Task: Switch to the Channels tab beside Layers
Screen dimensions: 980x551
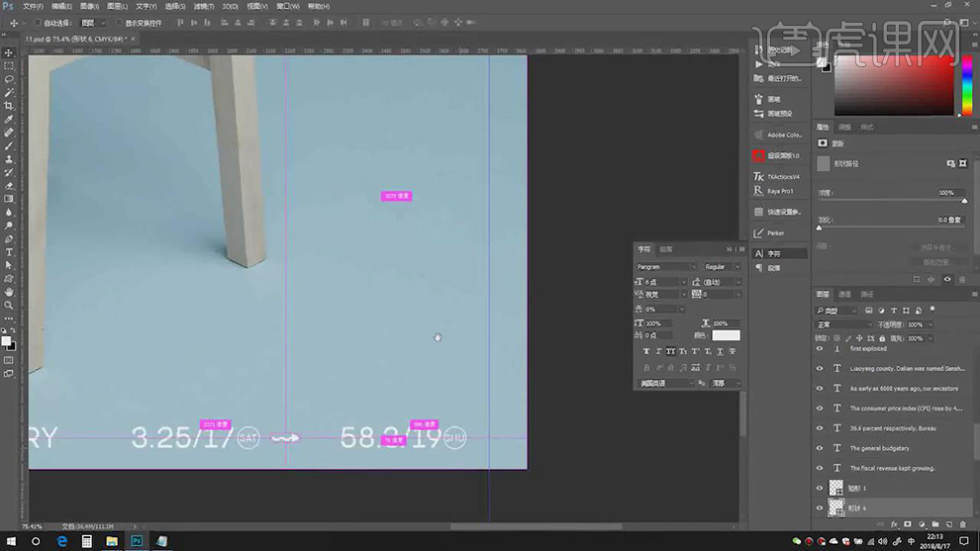Action: [844, 294]
